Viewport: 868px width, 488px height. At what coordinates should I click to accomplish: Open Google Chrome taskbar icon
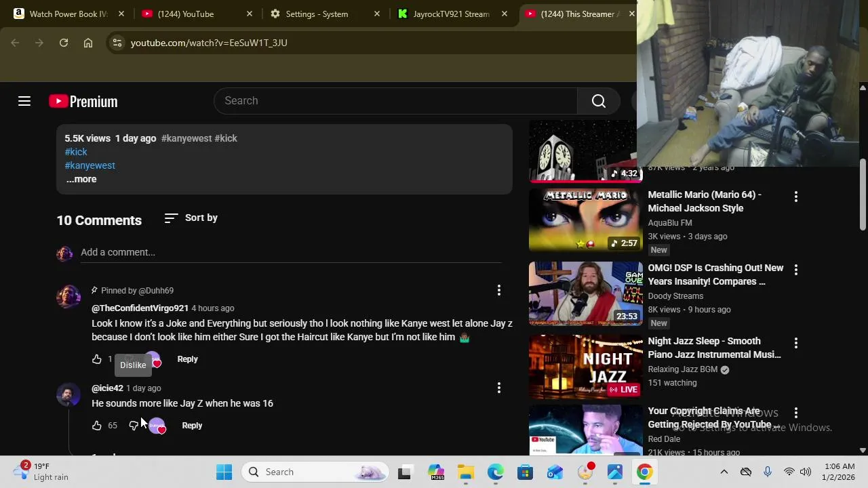point(645,472)
